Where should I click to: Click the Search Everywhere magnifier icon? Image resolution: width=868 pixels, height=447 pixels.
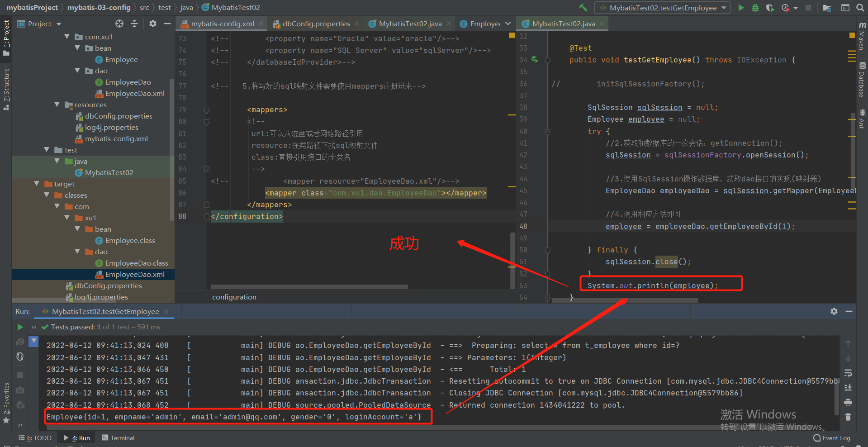(860, 8)
